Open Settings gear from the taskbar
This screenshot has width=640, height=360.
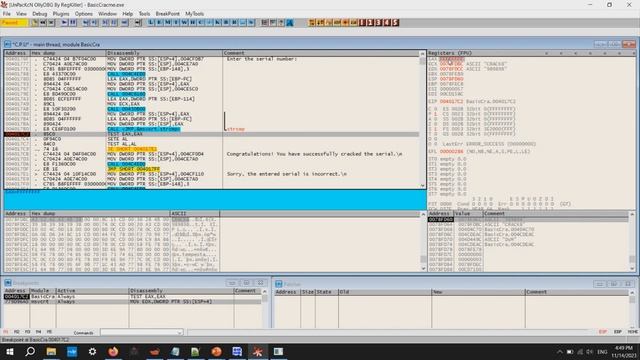click(x=92, y=351)
